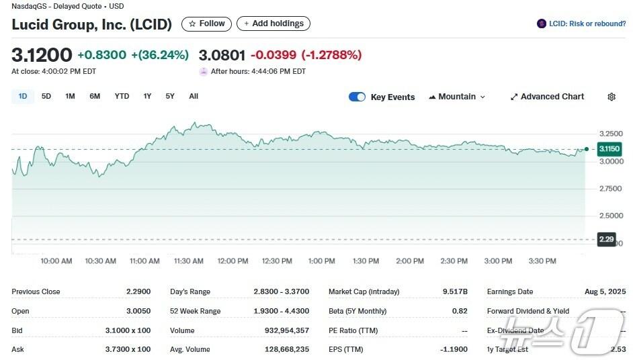This screenshot has height=364, width=633.
Task: Click the Mountain chart type icon
Action: point(432,97)
